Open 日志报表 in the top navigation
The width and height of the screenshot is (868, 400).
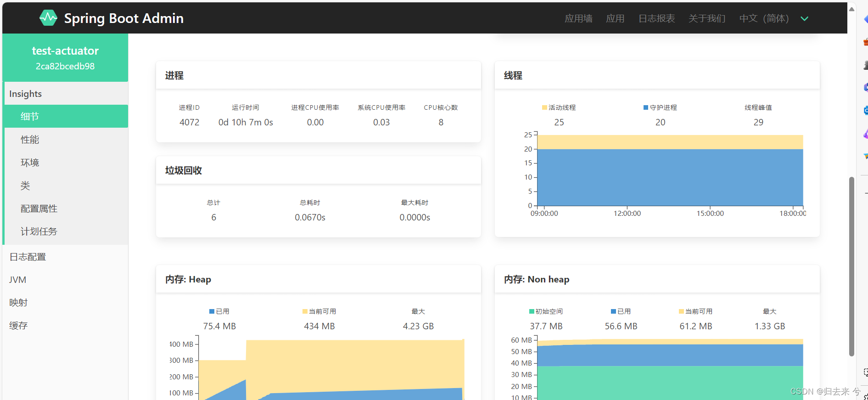(x=656, y=18)
